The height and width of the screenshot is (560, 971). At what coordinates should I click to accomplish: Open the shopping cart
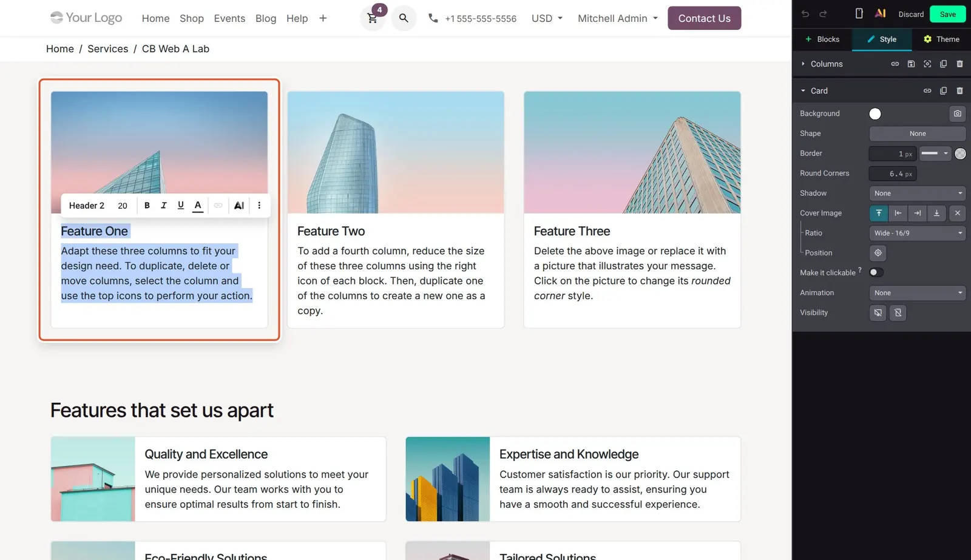373,18
